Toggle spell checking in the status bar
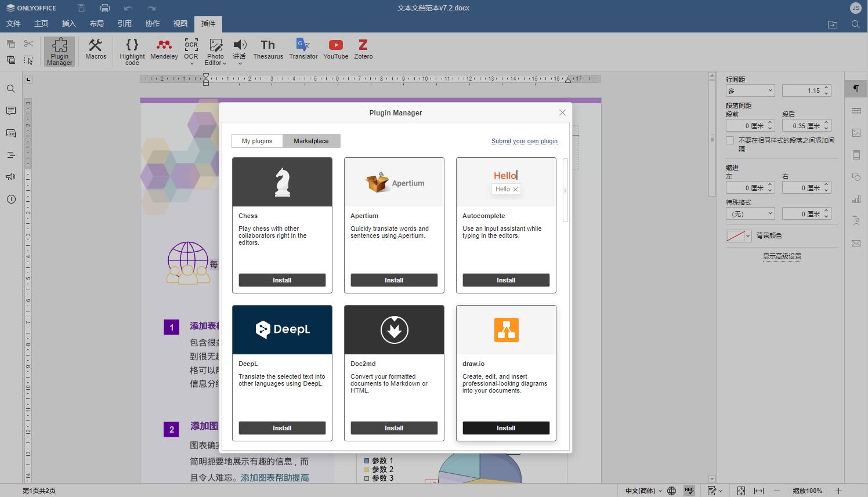Screen dimensions: 868x497 tap(689, 490)
